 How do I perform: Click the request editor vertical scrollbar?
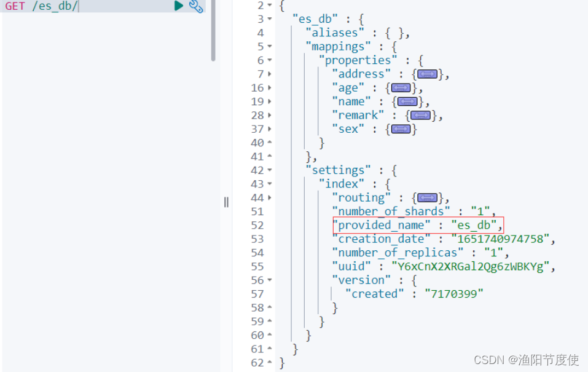click(x=213, y=30)
